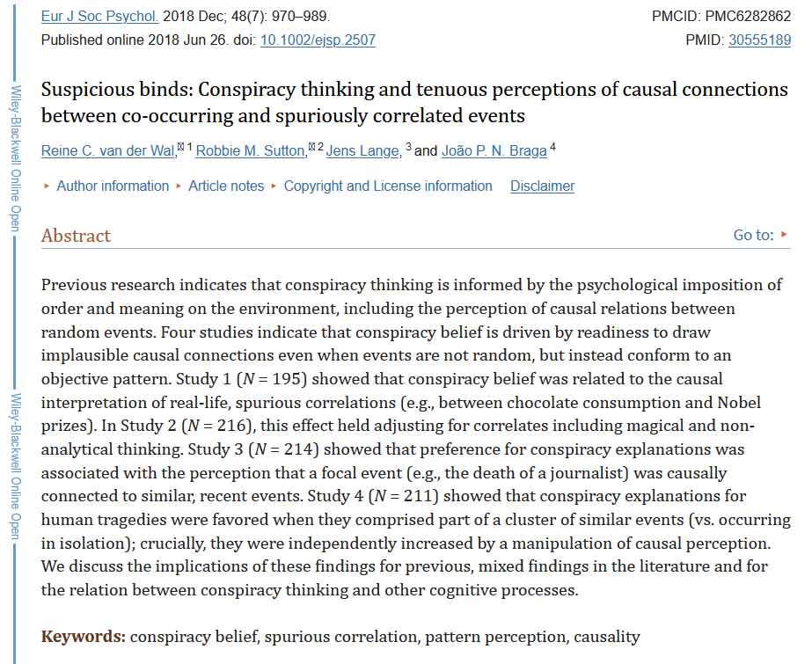Open author João P. N. Braga
This screenshot has height=664, width=812.
coord(494,150)
